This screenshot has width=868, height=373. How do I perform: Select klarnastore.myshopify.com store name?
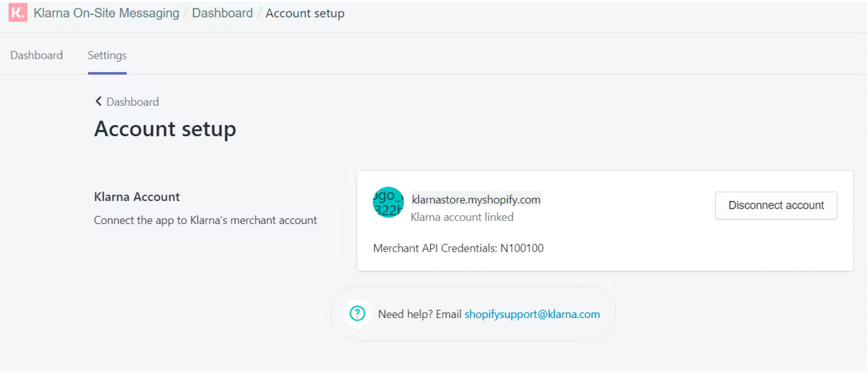coord(476,199)
